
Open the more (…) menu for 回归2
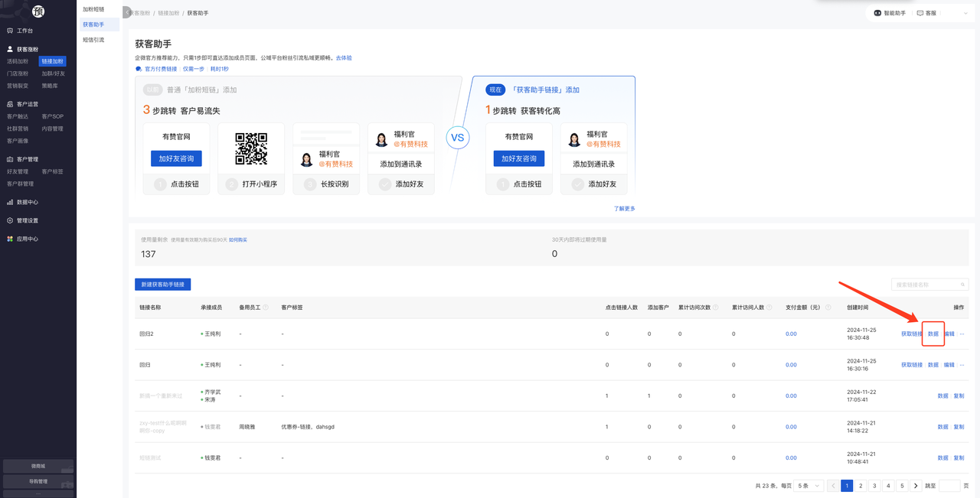click(962, 334)
